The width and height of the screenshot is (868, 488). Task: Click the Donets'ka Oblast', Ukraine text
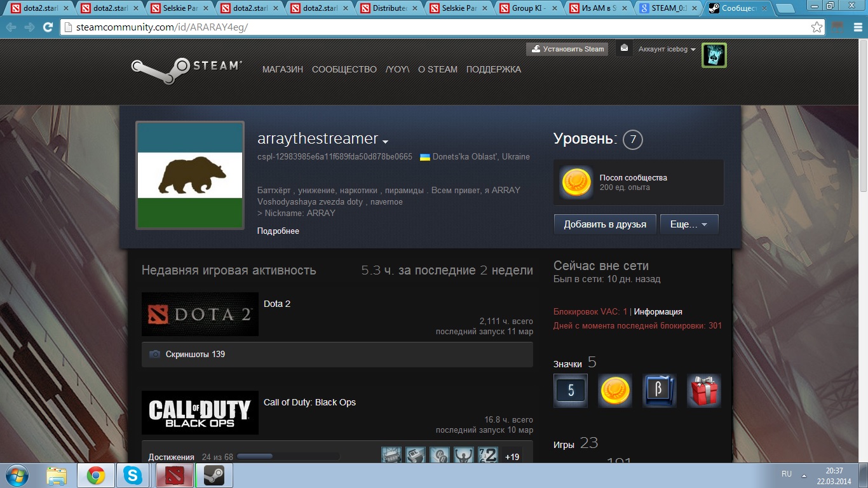point(481,156)
